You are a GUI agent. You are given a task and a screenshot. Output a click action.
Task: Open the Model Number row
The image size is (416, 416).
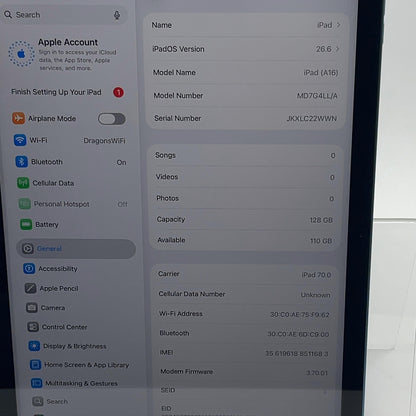pos(245,96)
